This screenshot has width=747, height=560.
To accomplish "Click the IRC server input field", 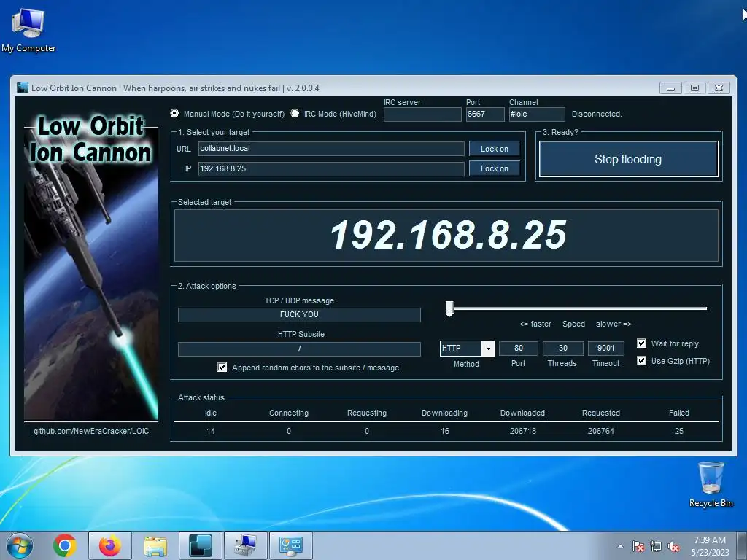I will coord(422,114).
